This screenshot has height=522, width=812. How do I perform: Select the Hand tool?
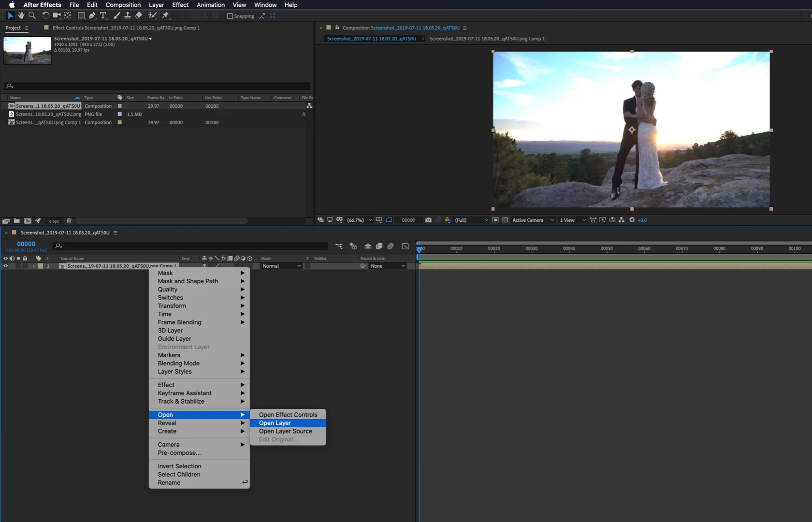click(21, 16)
